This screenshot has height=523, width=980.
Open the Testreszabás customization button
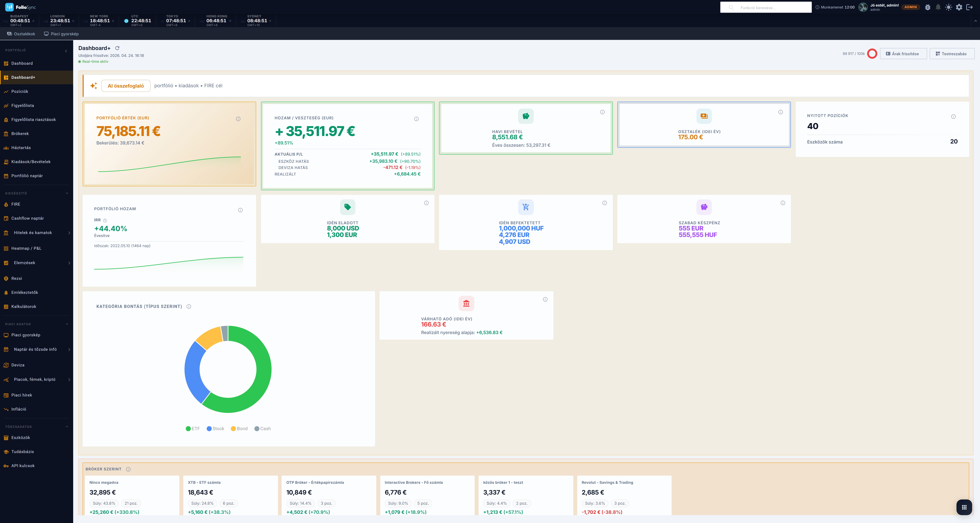click(x=952, y=54)
